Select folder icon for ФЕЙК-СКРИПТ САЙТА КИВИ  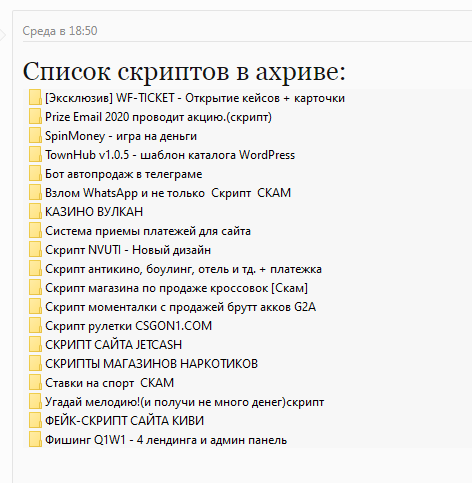pyautogui.click(x=35, y=421)
